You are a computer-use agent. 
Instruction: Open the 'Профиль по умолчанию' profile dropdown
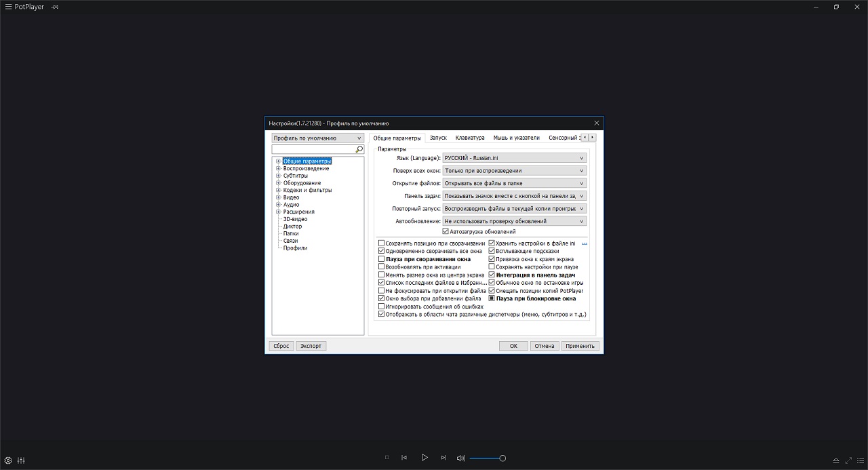point(318,138)
